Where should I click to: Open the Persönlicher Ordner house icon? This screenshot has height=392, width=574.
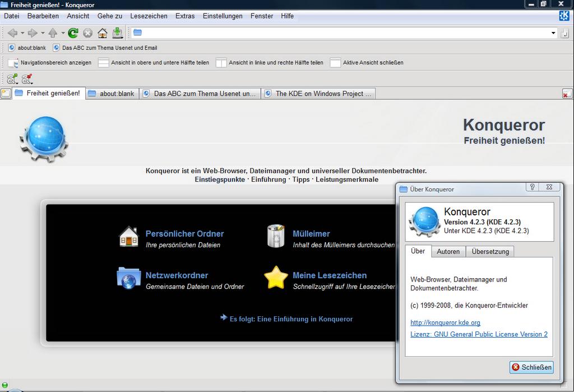coord(128,237)
